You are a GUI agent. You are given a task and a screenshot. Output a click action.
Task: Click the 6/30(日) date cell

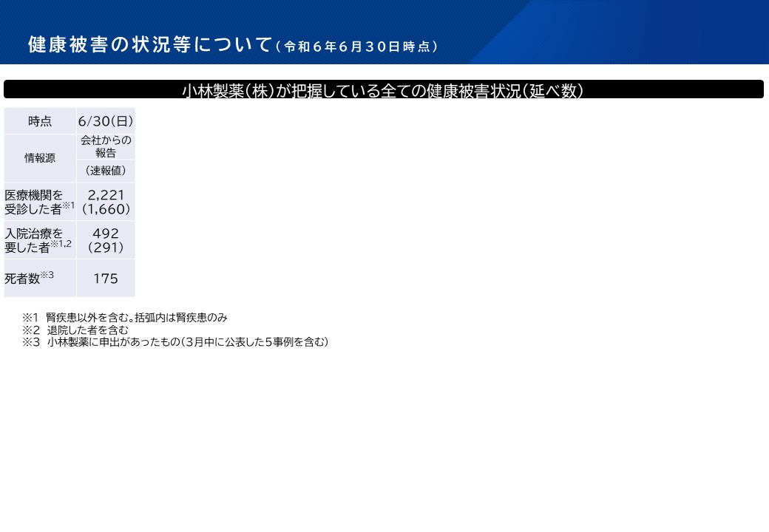pos(106,121)
